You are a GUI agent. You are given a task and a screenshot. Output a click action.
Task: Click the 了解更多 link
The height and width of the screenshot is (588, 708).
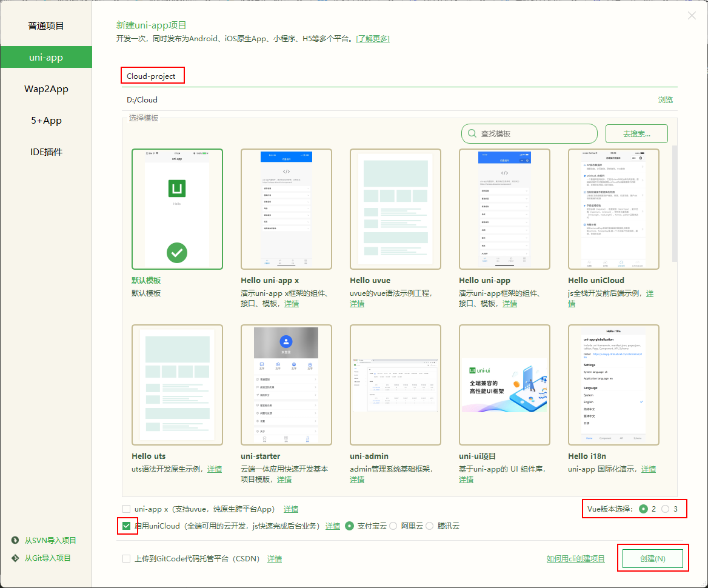point(373,39)
